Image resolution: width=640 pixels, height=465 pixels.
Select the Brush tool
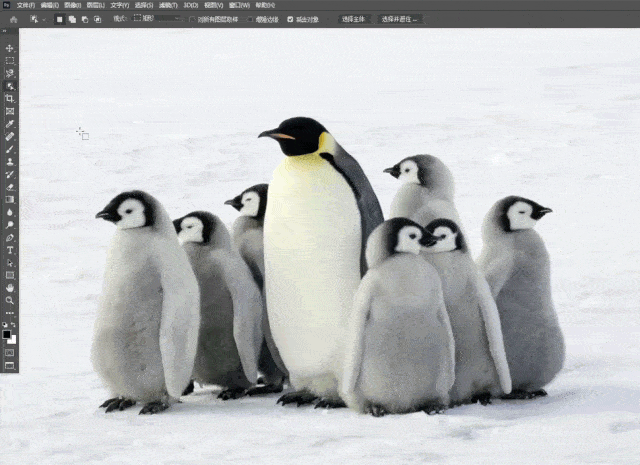pyautogui.click(x=9, y=149)
